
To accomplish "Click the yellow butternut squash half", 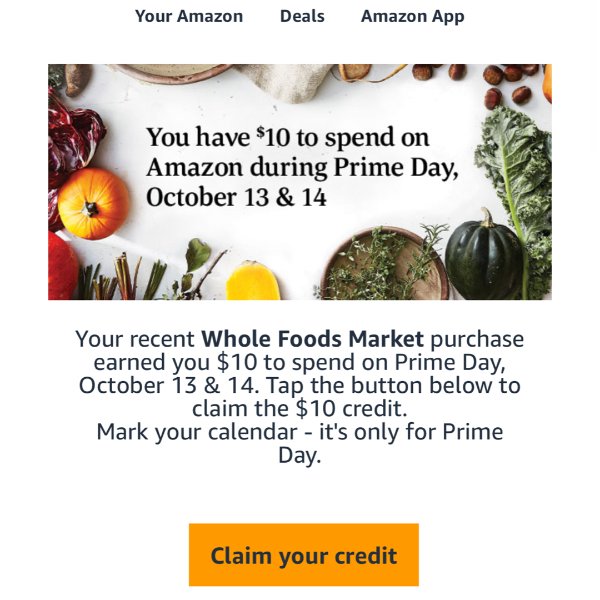I will coord(253,280).
